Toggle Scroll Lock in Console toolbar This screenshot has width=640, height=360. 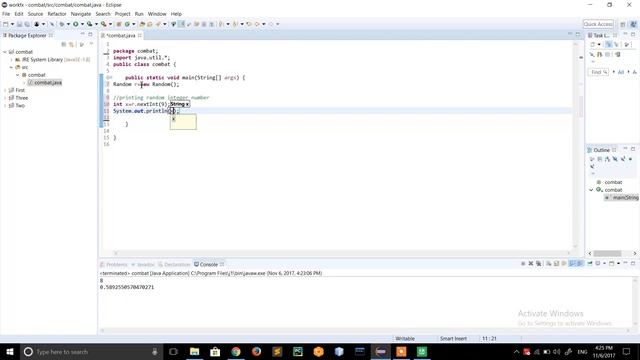tap(556, 264)
